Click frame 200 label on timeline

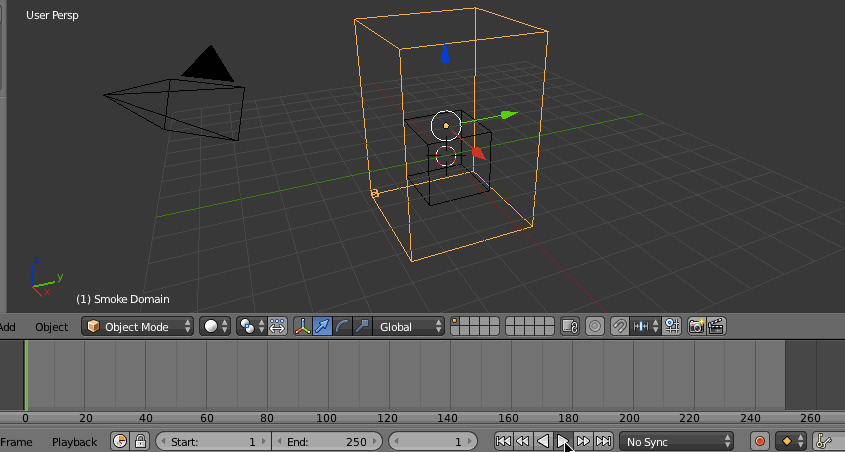pyautogui.click(x=629, y=418)
